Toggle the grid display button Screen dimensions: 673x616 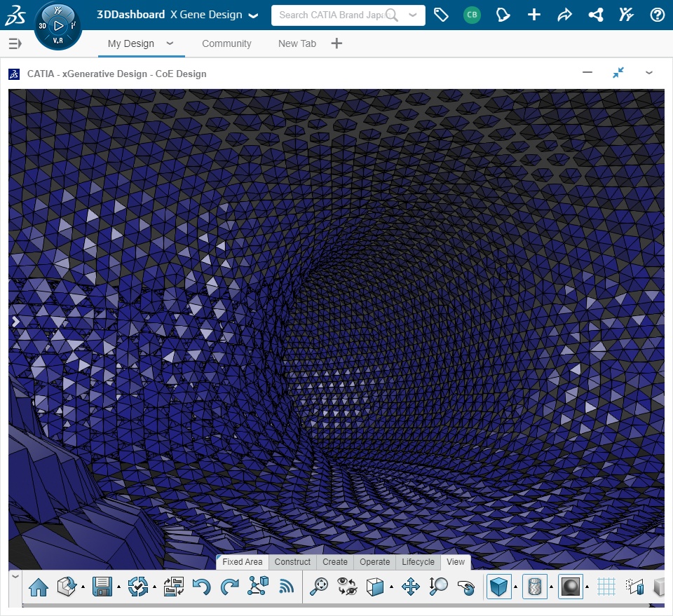(x=606, y=586)
